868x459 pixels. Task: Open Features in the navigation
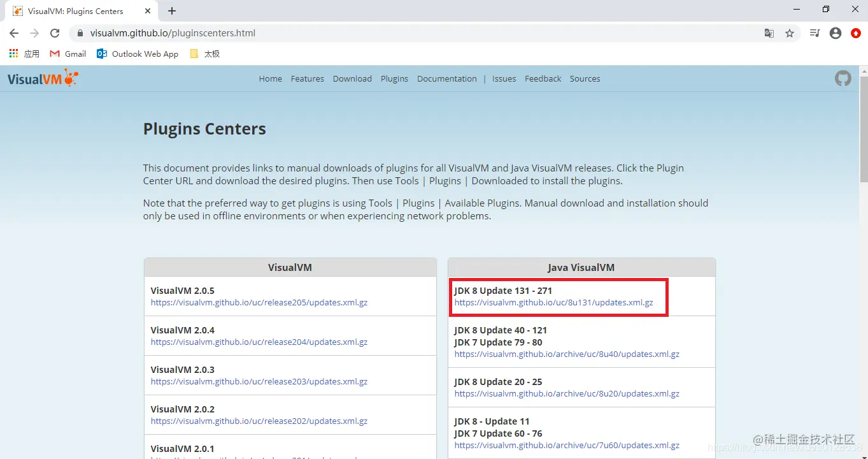[x=307, y=78]
